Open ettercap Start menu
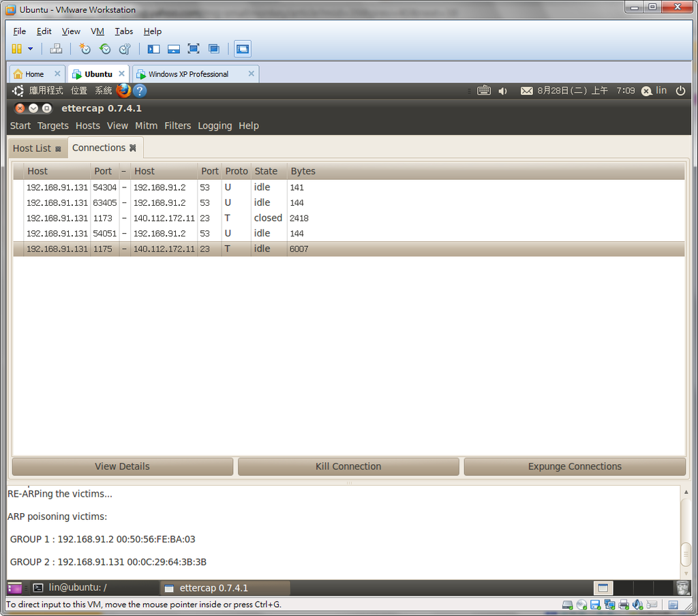This screenshot has height=616, width=698. [20, 125]
